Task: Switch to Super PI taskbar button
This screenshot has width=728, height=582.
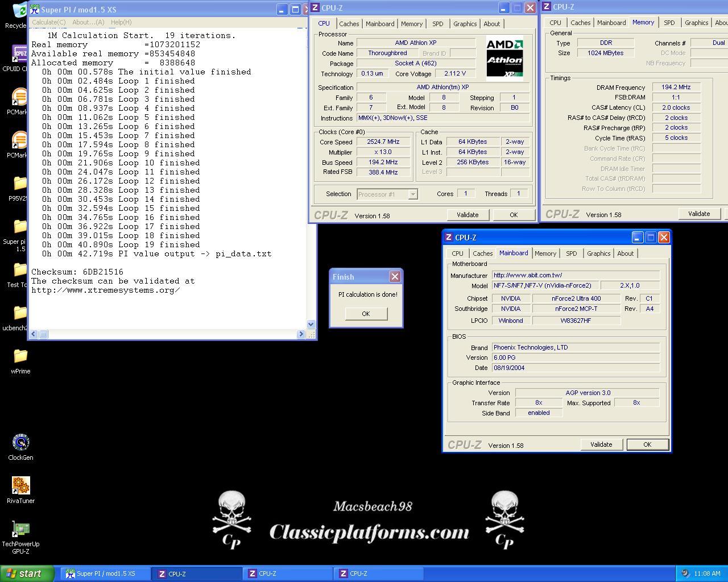Action: tap(106, 573)
